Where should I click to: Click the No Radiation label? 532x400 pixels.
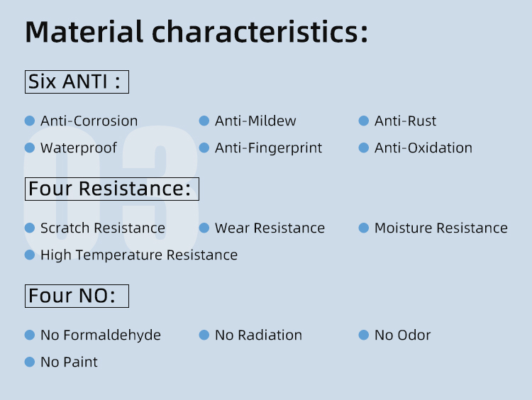(x=258, y=335)
